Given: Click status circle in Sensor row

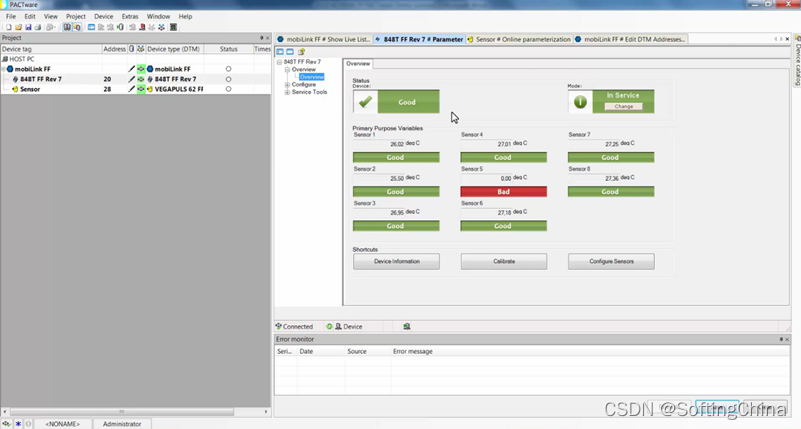Looking at the screenshot, I should 229,89.
